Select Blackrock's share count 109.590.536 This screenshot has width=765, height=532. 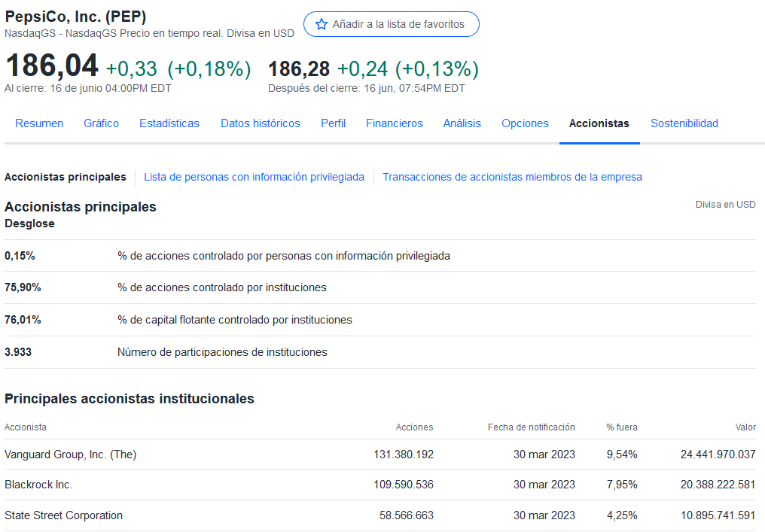point(404,485)
